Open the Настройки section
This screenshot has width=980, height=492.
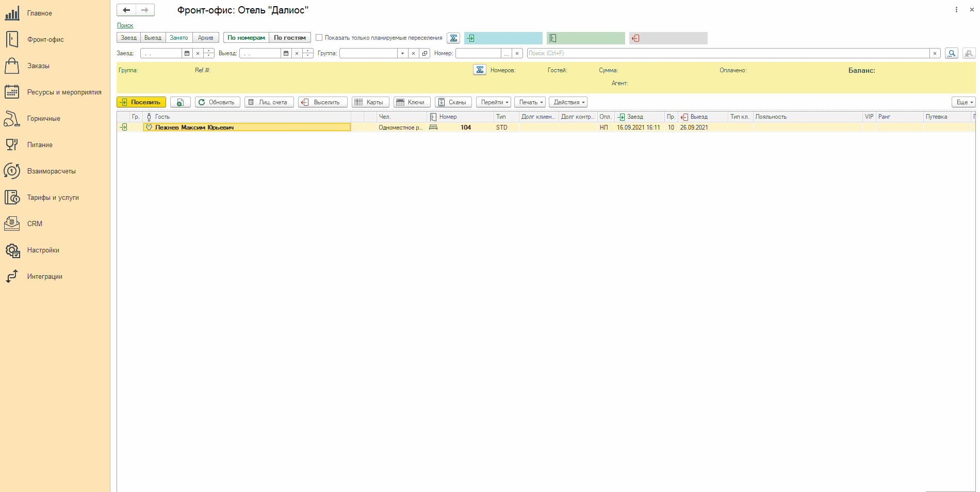43,250
